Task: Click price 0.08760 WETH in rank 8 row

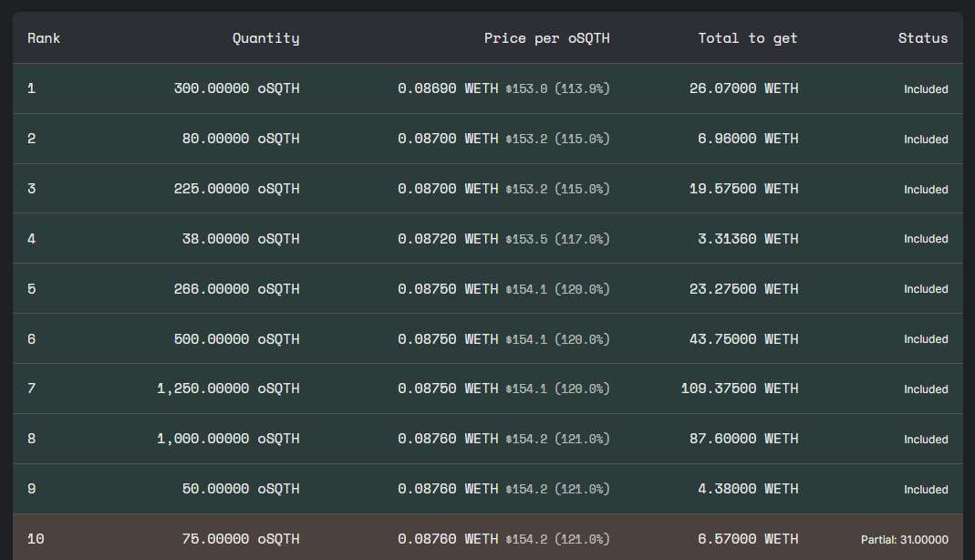Action: (x=448, y=439)
